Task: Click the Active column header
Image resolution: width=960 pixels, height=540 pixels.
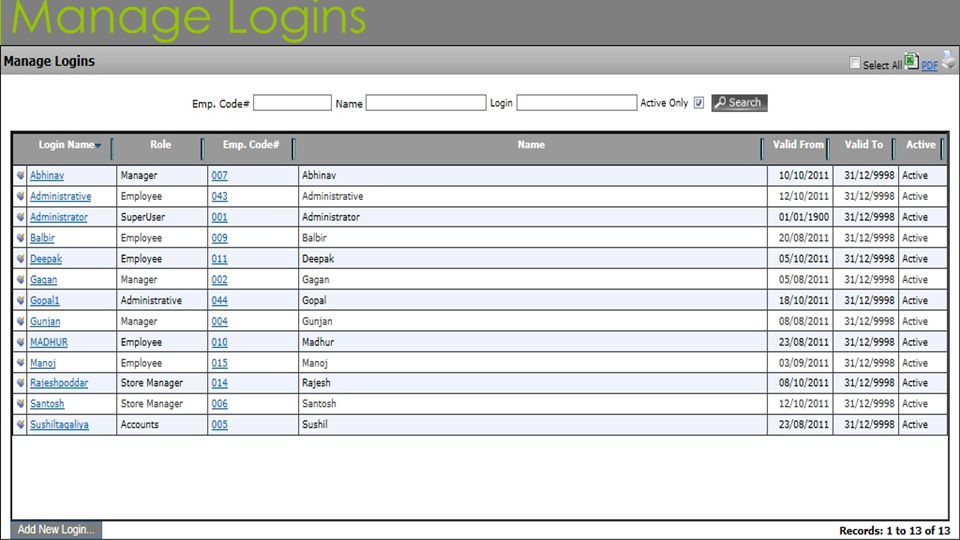Action: pos(921,145)
